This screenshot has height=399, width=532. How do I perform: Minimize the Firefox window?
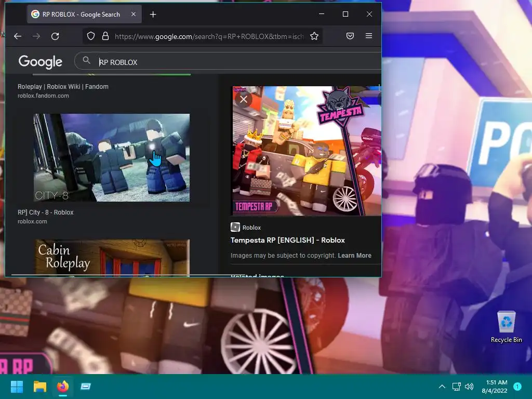point(322,14)
